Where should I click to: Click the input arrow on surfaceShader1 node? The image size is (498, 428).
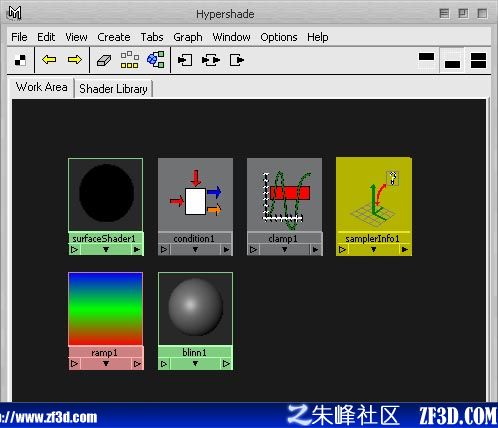(74, 249)
